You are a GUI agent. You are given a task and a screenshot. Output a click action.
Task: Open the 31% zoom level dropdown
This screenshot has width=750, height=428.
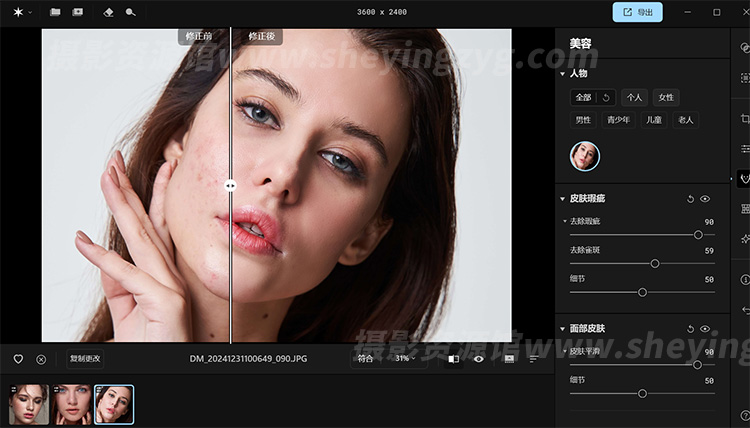point(405,359)
